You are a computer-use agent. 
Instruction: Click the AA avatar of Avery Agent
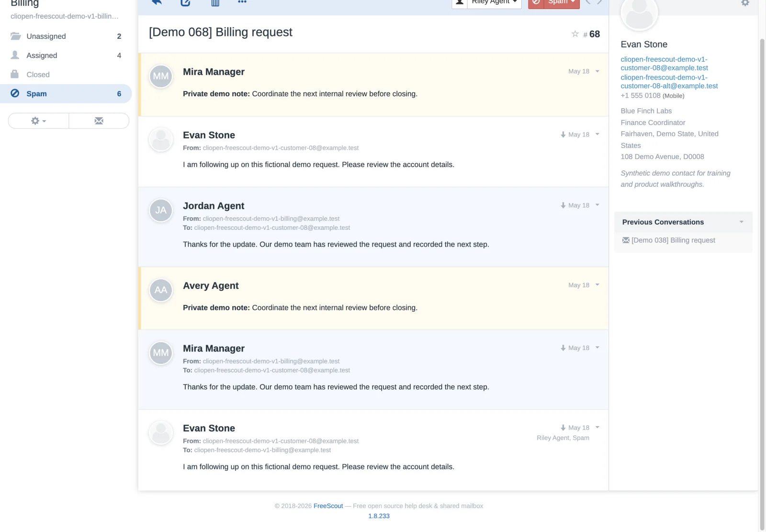[x=161, y=290]
